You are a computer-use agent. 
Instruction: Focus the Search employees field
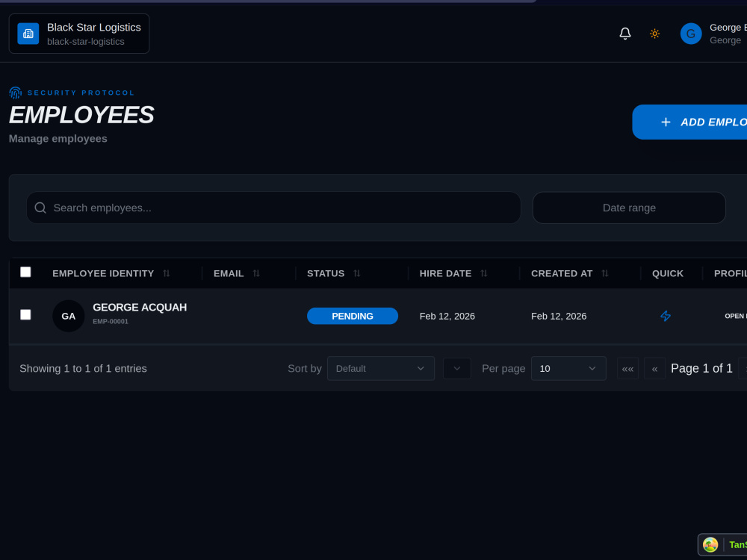(x=273, y=208)
